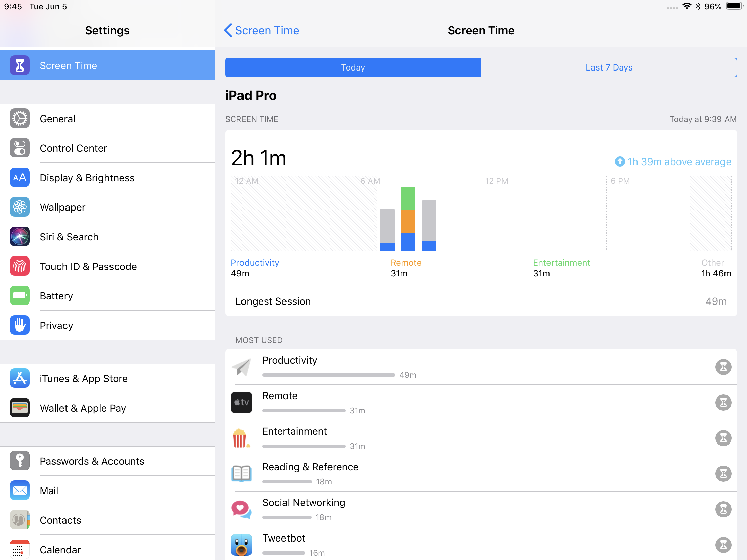
Task: Tap the Entertainment 31m chart legend
Action: tap(562, 268)
